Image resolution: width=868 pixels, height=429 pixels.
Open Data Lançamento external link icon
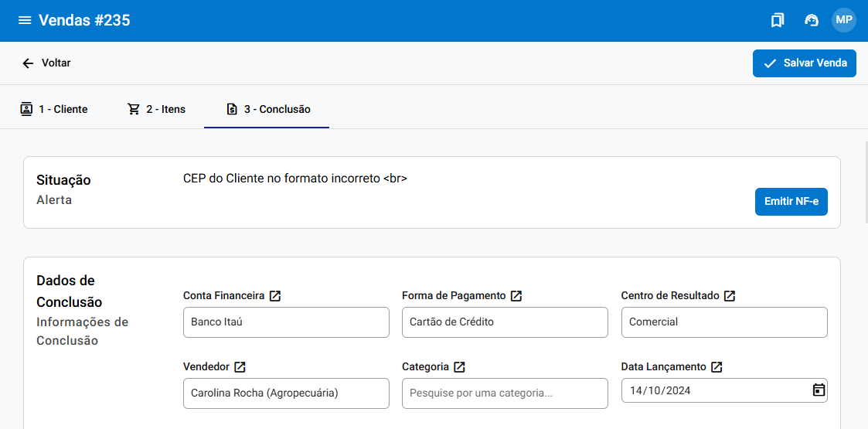717,367
